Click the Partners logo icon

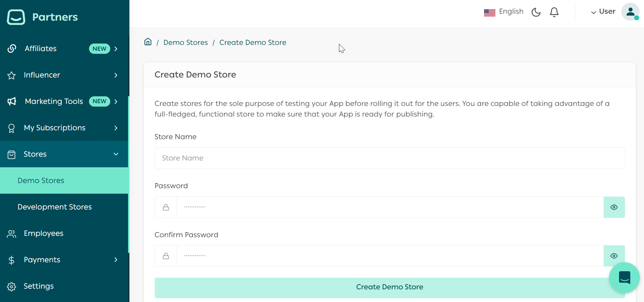point(16,17)
